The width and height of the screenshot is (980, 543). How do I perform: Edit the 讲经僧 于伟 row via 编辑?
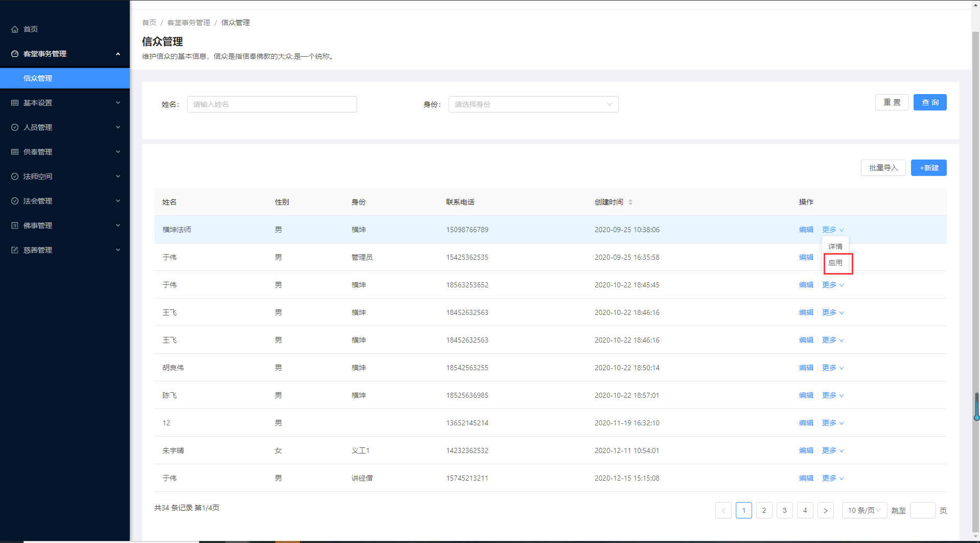806,478
